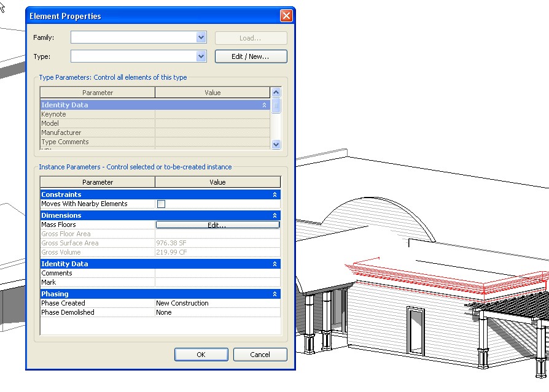The image size is (549, 392).
Task: Click the Keynote parameter label
Action: pyautogui.click(x=53, y=114)
